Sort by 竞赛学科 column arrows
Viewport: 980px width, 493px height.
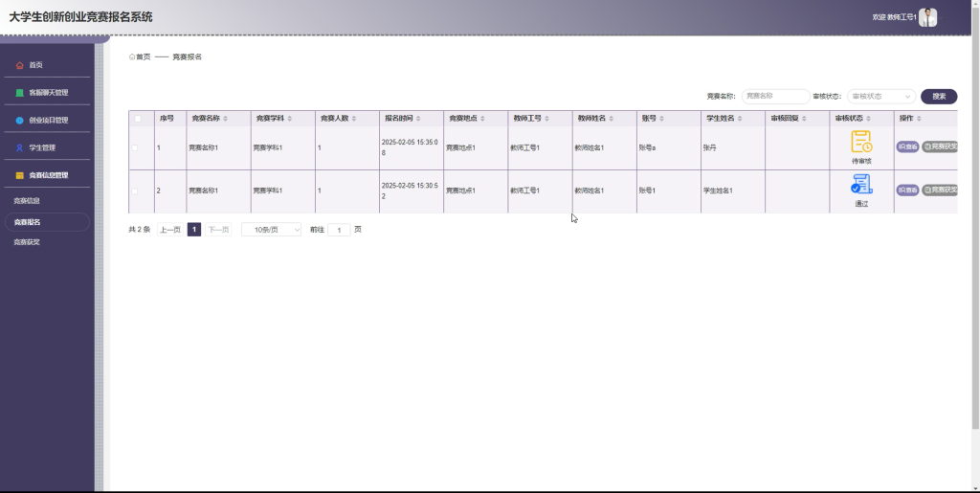coord(289,119)
